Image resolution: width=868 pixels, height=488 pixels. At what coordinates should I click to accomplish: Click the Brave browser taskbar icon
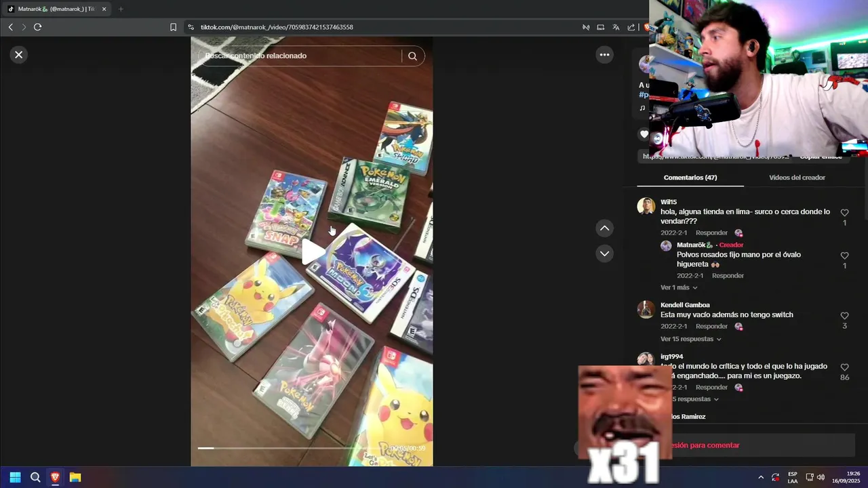click(55, 477)
